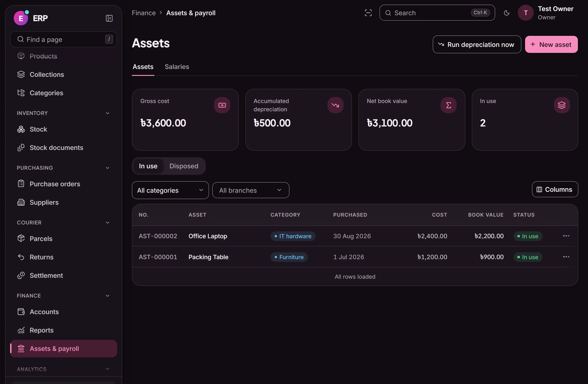The width and height of the screenshot is (588, 384).
Task: Collapse the Analytics section
Action: click(107, 369)
